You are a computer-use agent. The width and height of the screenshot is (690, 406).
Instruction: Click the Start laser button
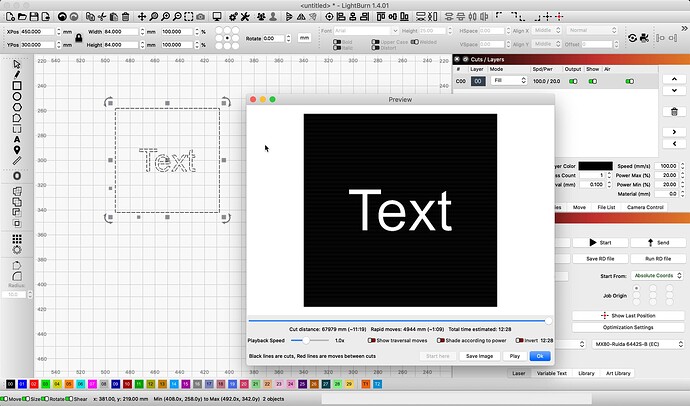[x=600, y=242]
